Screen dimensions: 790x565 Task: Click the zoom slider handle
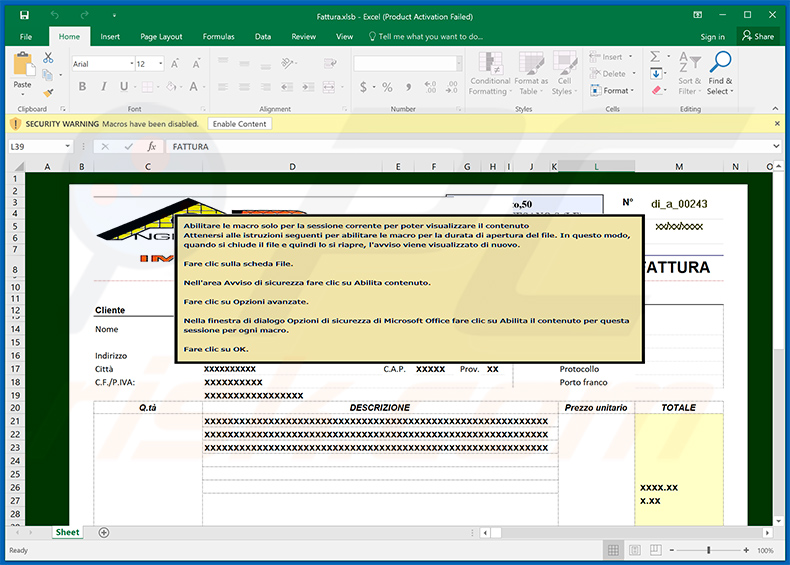click(x=708, y=550)
